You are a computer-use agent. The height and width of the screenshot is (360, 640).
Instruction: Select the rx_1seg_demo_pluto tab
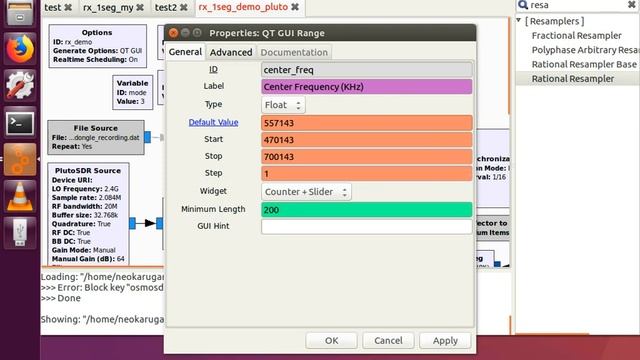pyautogui.click(x=243, y=7)
